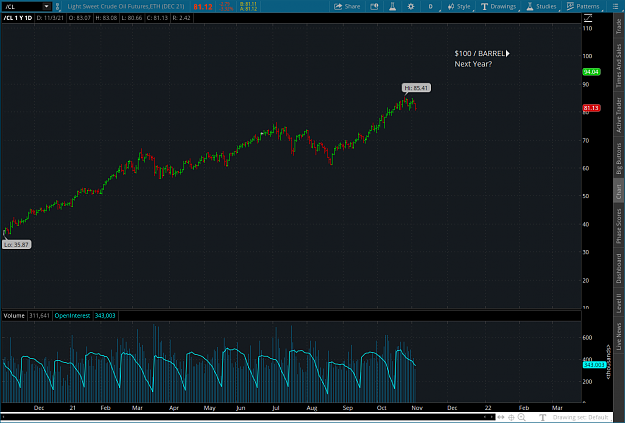This screenshot has height=423, width=625.
Task: Click the green 94.04 price axis label
Action: pyautogui.click(x=591, y=72)
